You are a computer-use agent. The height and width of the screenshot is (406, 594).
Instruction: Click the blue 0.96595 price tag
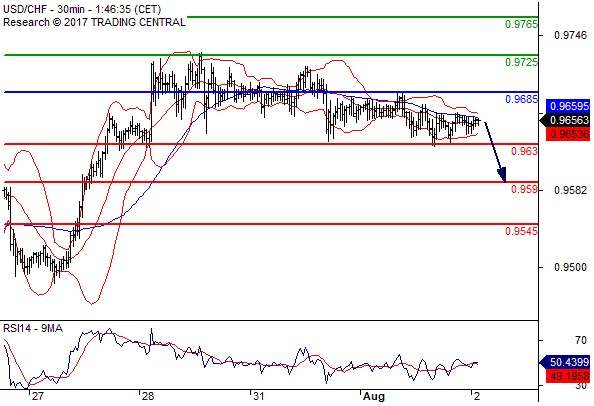(568, 106)
